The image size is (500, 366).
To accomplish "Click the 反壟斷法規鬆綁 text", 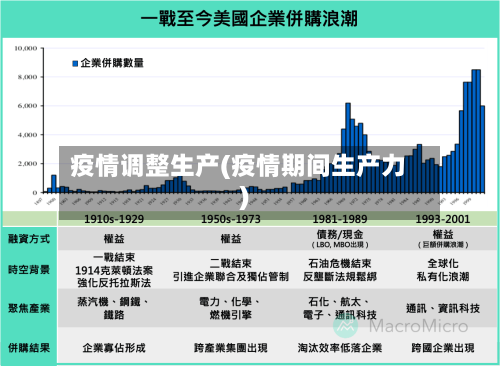I will tap(340, 276).
